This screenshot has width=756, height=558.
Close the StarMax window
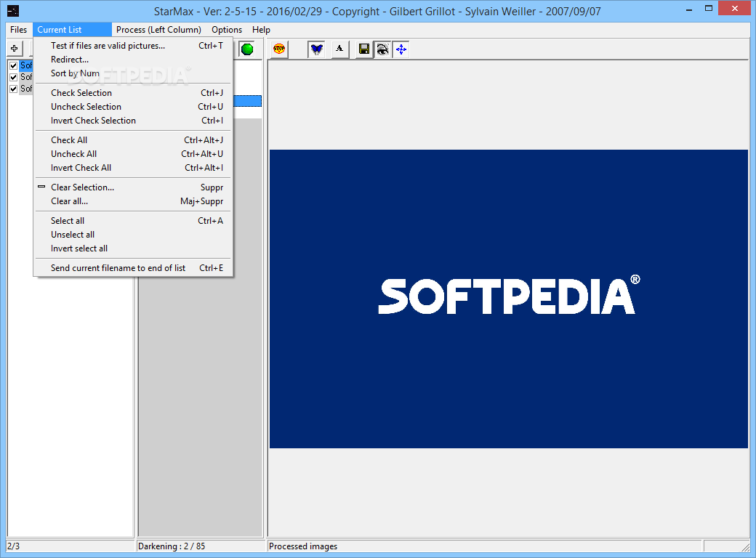[735, 8]
